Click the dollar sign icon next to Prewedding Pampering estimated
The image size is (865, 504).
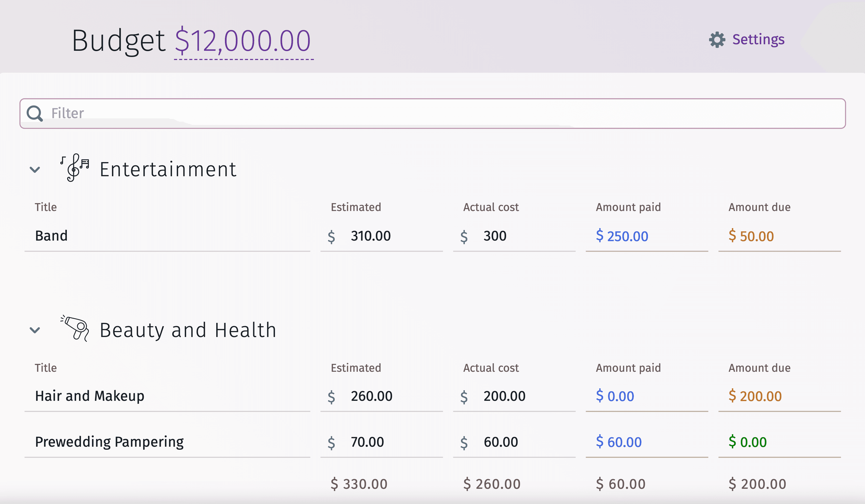[x=332, y=442]
